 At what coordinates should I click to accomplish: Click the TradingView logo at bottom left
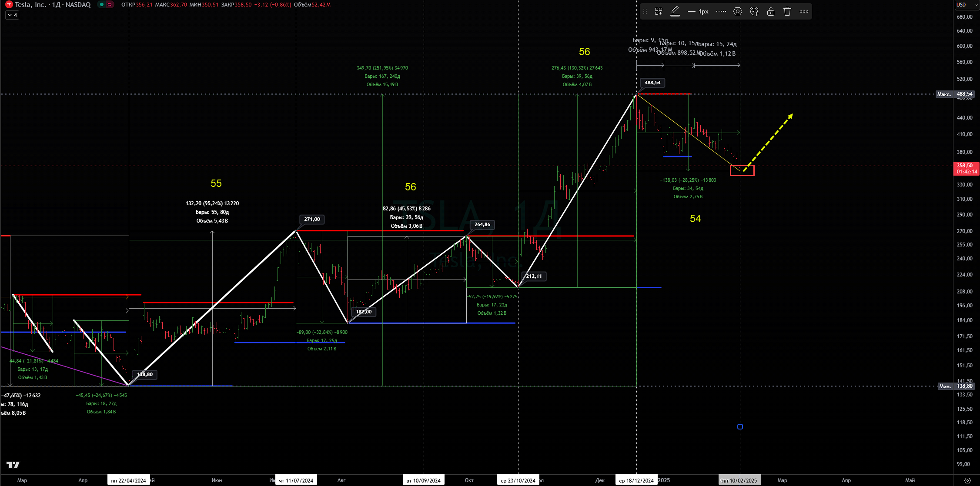coord(13,465)
